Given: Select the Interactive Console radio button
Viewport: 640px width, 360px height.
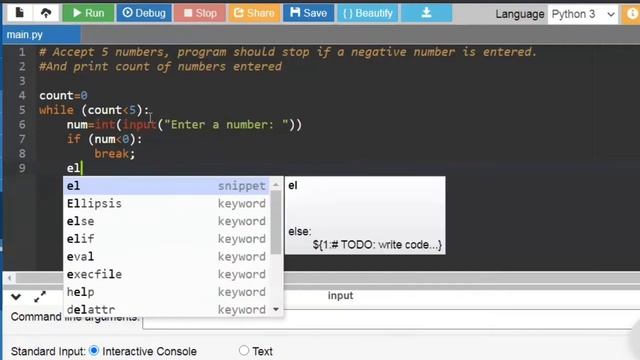Looking at the screenshot, I should 94,351.
